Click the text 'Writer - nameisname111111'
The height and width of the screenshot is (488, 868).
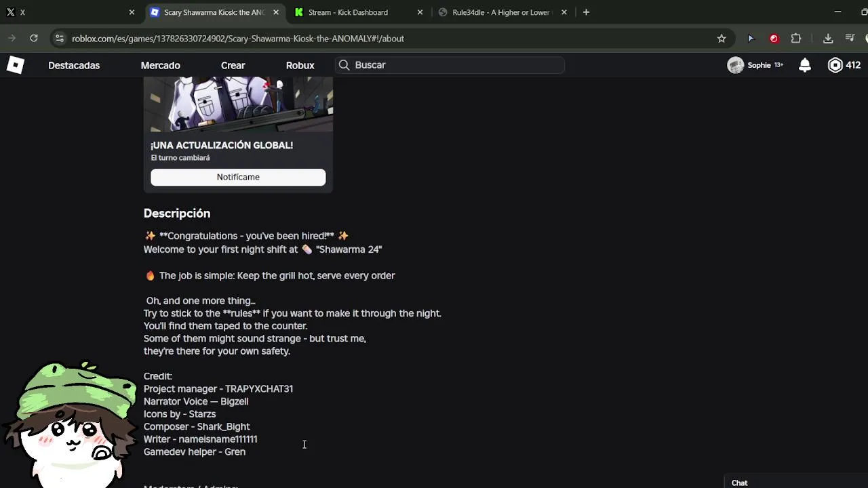click(200, 439)
